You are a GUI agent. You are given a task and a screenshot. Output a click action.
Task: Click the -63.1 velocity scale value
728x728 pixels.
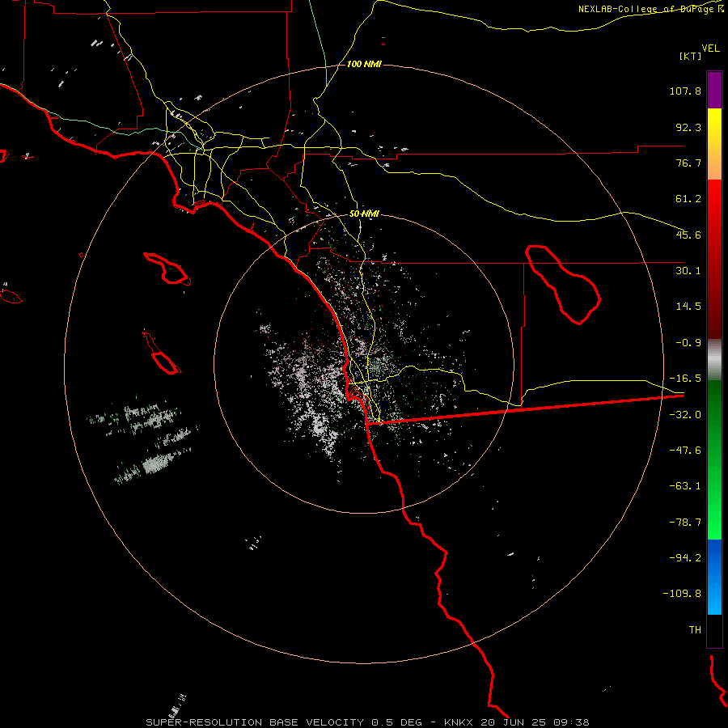(x=685, y=486)
